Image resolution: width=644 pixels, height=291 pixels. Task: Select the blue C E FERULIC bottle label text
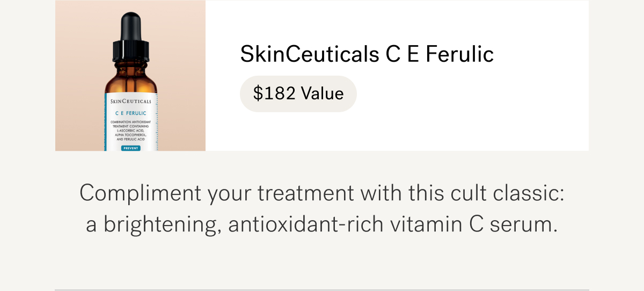[130, 113]
